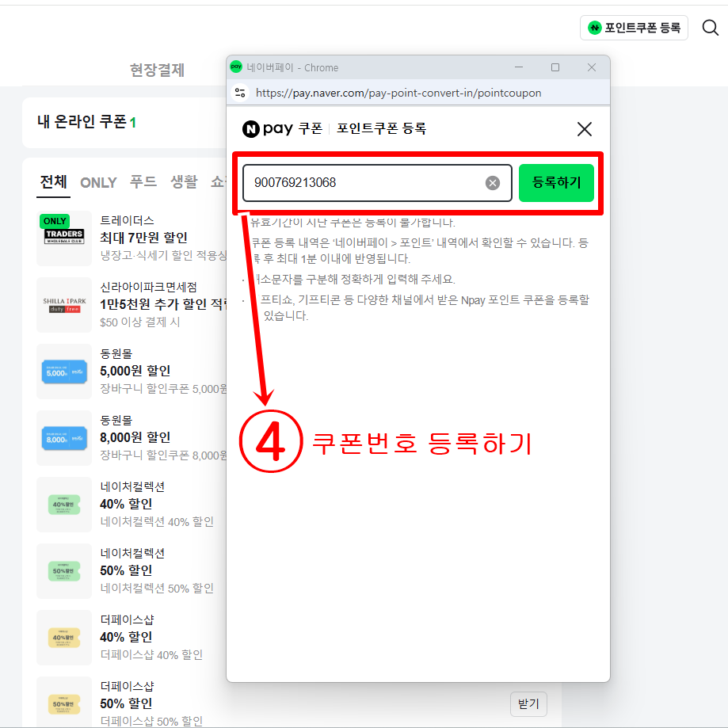Click 네이처컬렉션 50% coupon thumbnail
The width and height of the screenshot is (728, 728).
64,570
